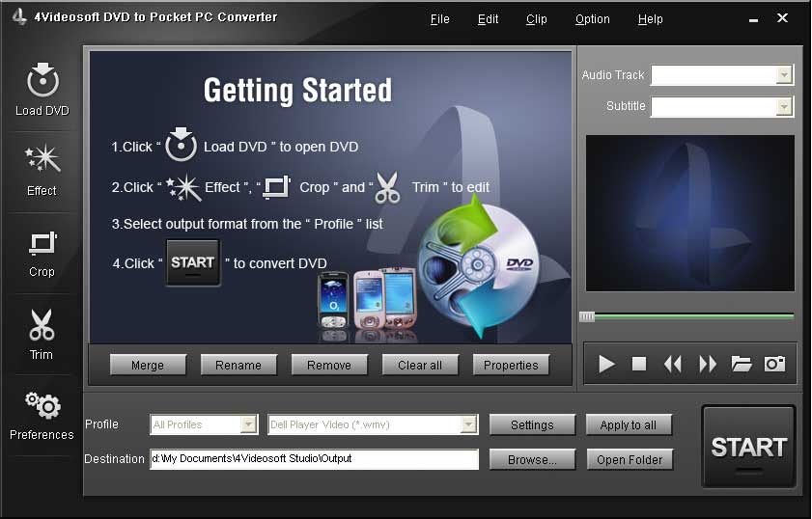Click the large START convert button
The height and width of the screenshot is (519, 812).
748,447
